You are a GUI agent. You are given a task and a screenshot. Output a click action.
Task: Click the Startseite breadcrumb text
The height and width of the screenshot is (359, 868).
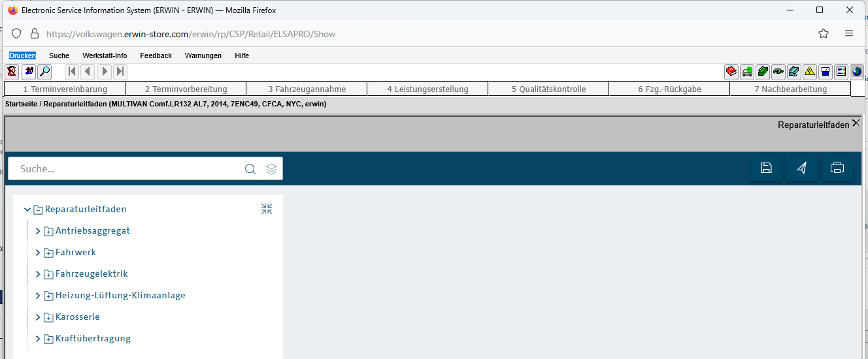point(20,104)
